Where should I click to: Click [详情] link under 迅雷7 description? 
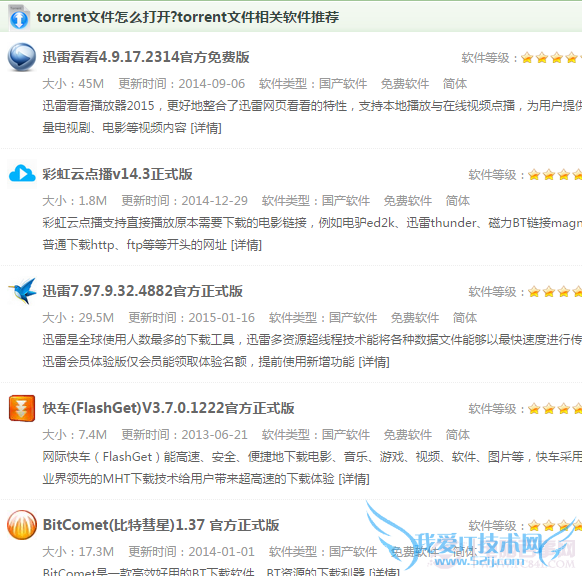tap(374, 362)
